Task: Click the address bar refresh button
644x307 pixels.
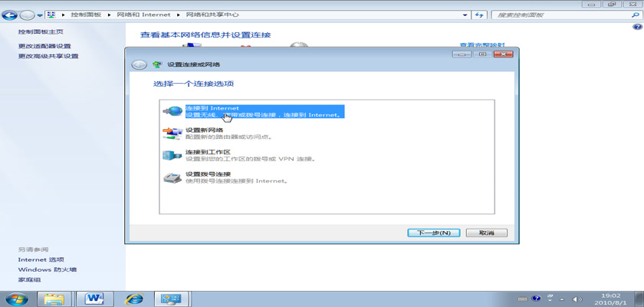Action: (x=479, y=15)
